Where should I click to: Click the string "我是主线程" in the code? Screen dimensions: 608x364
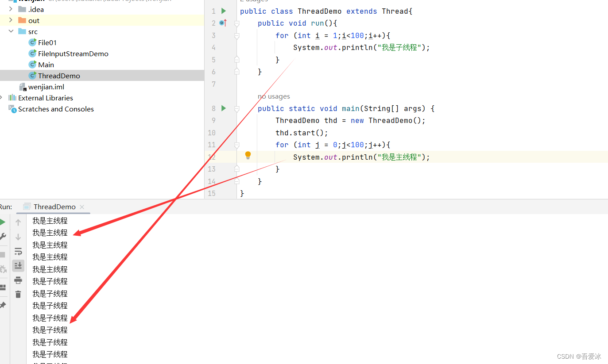[x=399, y=157]
